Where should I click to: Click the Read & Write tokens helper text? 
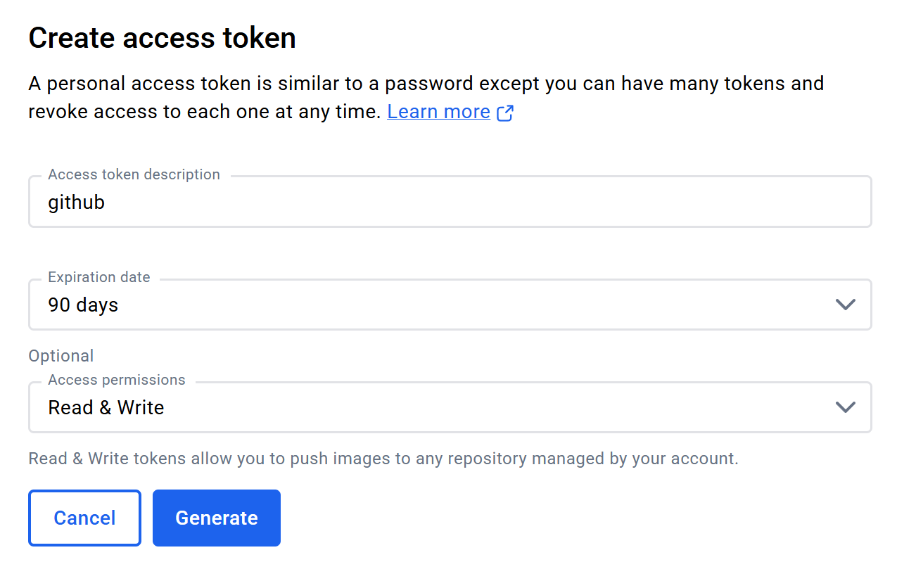pyautogui.click(x=383, y=459)
